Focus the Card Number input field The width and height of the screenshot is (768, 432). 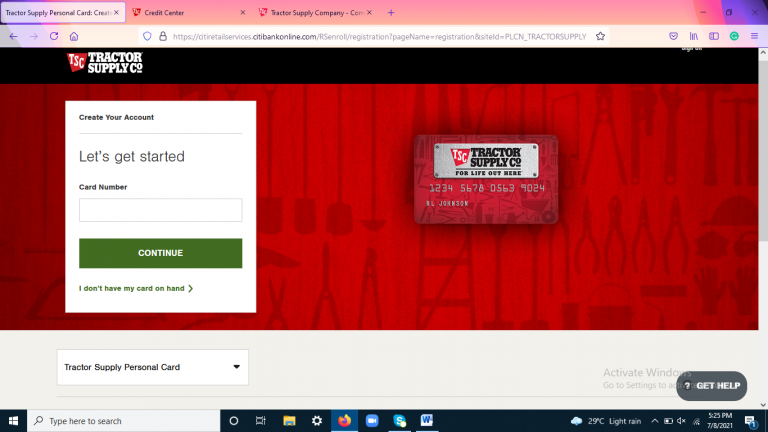(161, 210)
